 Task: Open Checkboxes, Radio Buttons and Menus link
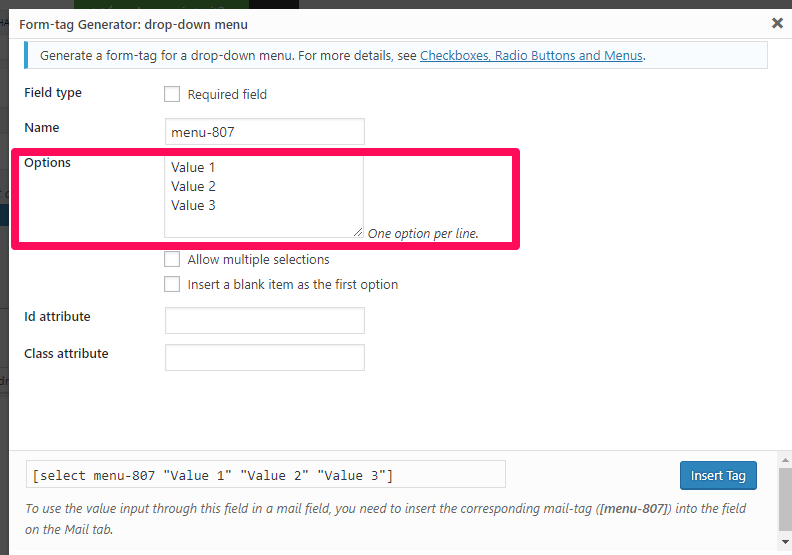pyautogui.click(x=531, y=56)
